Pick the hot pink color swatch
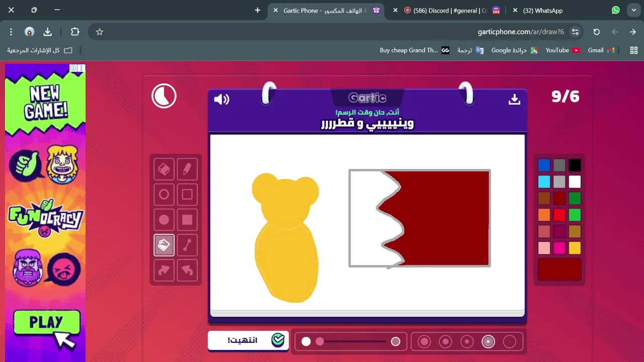 tap(559, 248)
